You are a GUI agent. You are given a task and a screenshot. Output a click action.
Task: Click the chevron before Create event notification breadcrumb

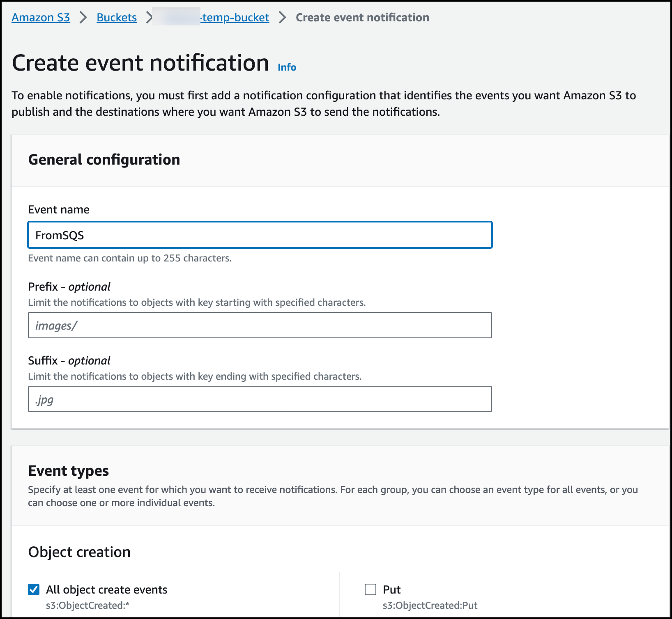pyautogui.click(x=282, y=18)
